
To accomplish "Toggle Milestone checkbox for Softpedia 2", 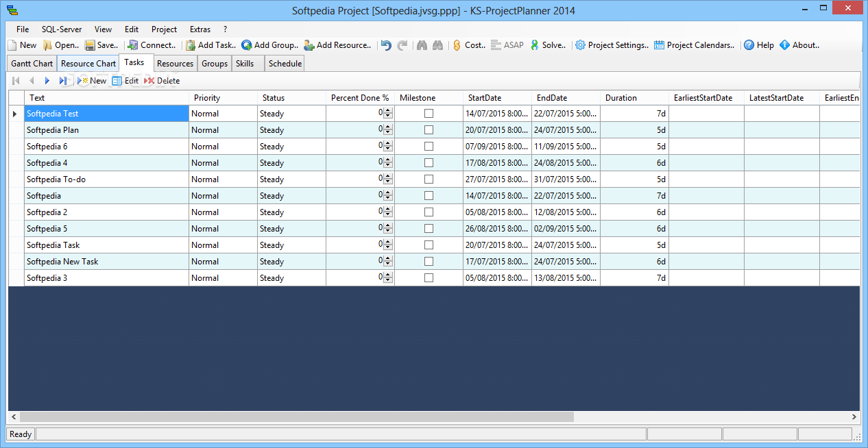I will click(429, 212).
